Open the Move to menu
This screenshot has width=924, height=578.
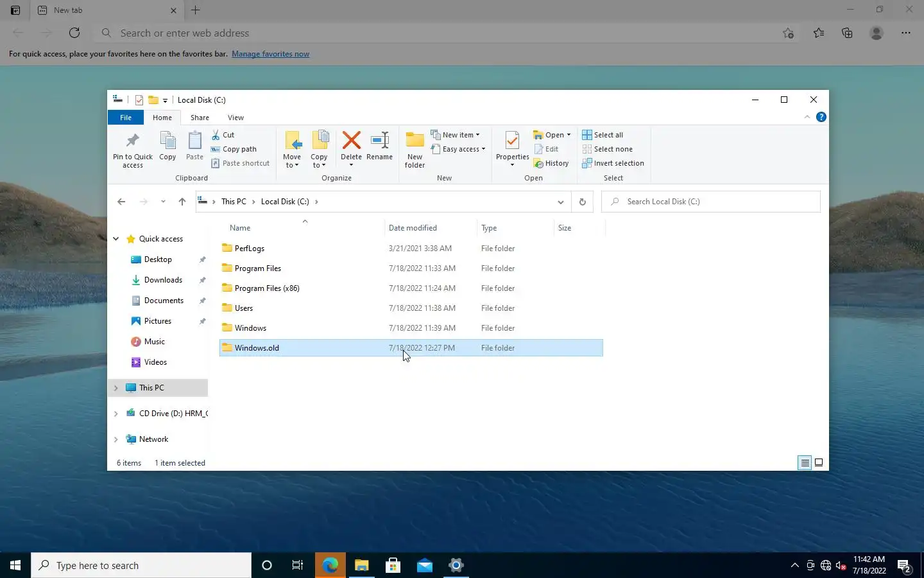tap(292, 150)
